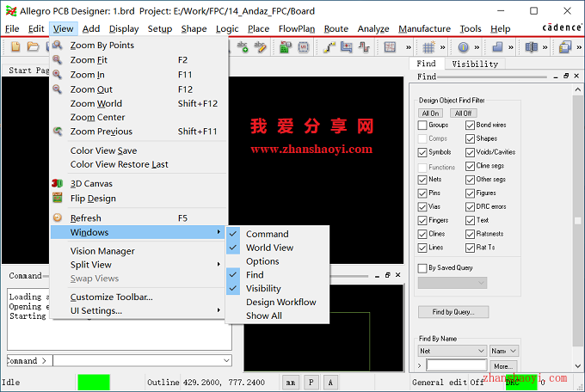Open the Net type dropdown in Find By Name
585x392 pixels.
coord(453,351)
